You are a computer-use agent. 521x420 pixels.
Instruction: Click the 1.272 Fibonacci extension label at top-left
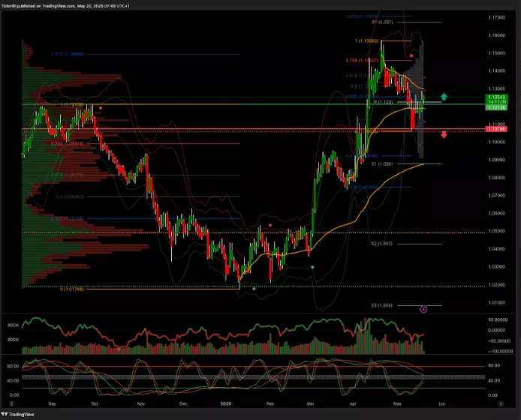pos(67,54)
